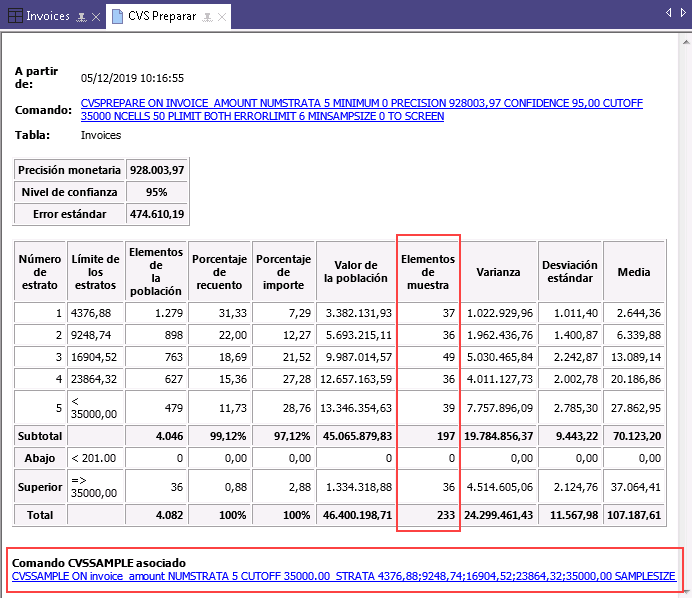Screen dimensions: 692x598
Task: Open the associated CVSSAMPLE command link
Action: point(343,576)
